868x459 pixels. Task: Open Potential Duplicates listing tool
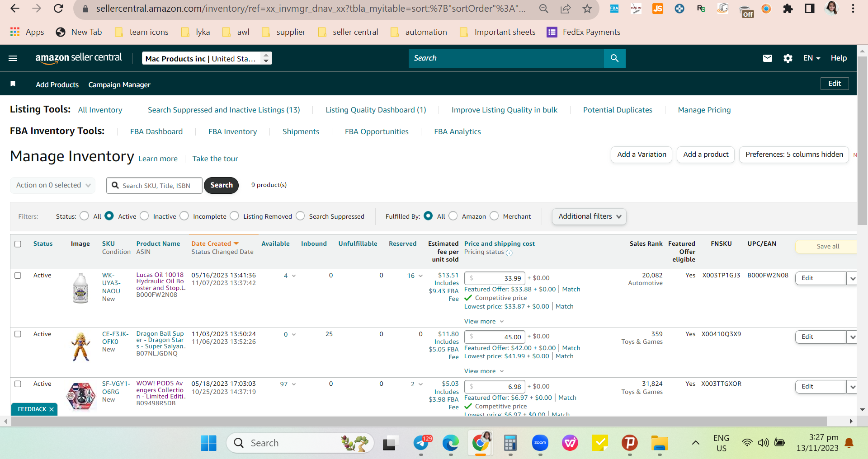pyautogui.click(x=618, y=110)
